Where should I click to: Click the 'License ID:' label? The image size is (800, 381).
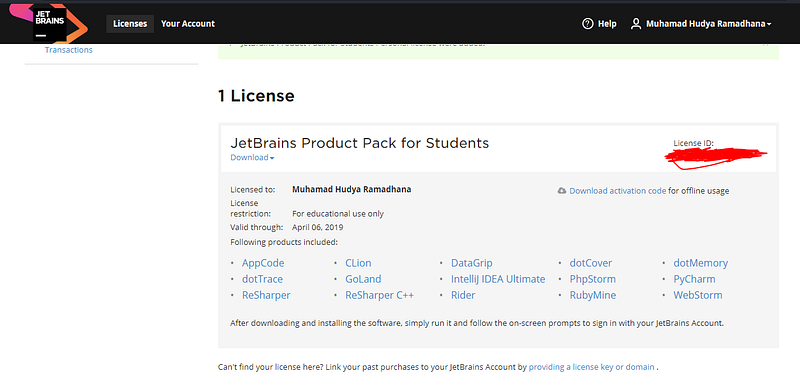pyautogui.click(x=693, y=143)
